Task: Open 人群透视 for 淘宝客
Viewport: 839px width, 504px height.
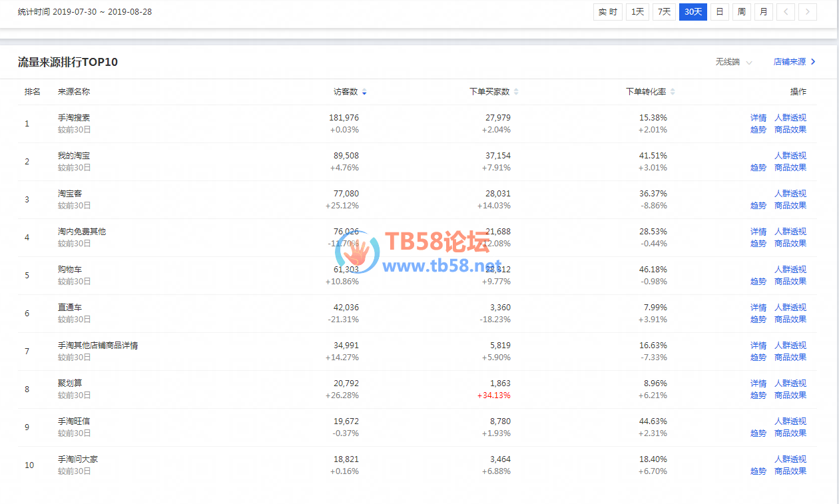Action: pyautogui.click(x=790, y=194)
